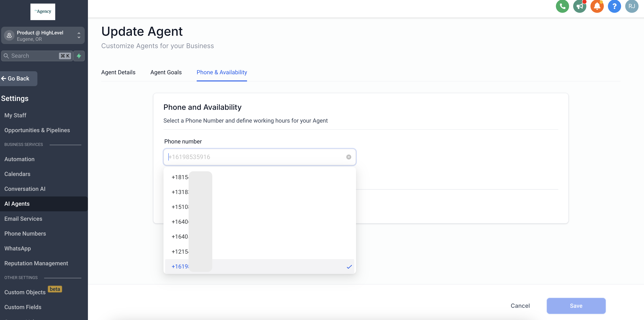This screenshot has width=644, height=320.
Task: Click the Go Back button
Action: tap(16, 79)
